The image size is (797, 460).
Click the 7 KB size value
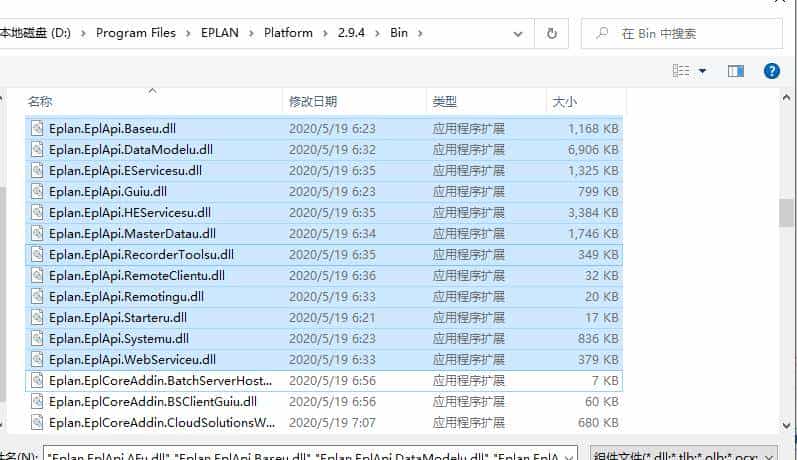[605, 381]
